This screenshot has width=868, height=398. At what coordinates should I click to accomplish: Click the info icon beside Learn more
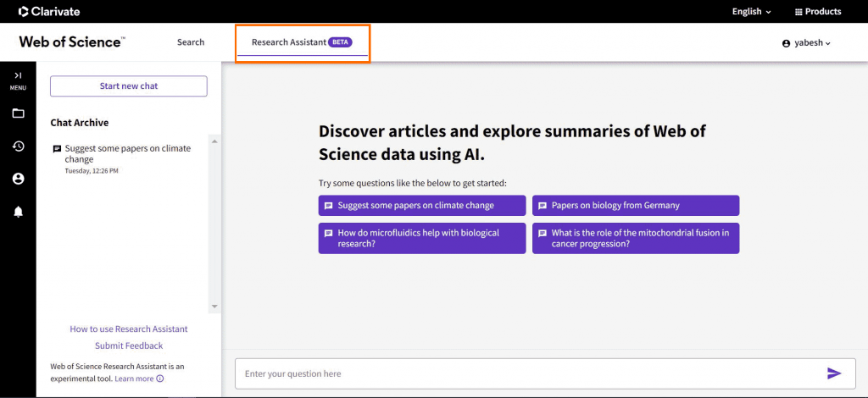(160, 379)
